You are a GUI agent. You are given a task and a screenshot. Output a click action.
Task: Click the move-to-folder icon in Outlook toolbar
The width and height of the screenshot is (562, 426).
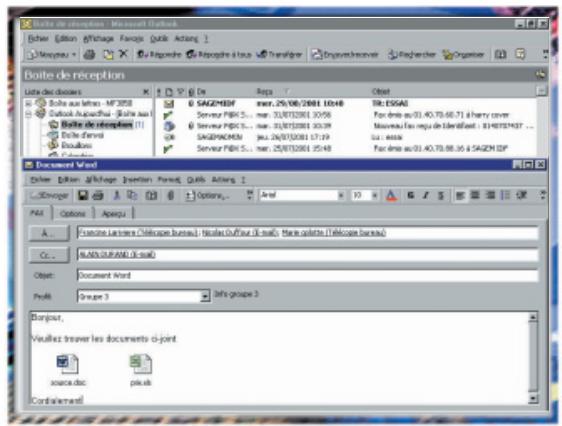click(x=108, y=55)
